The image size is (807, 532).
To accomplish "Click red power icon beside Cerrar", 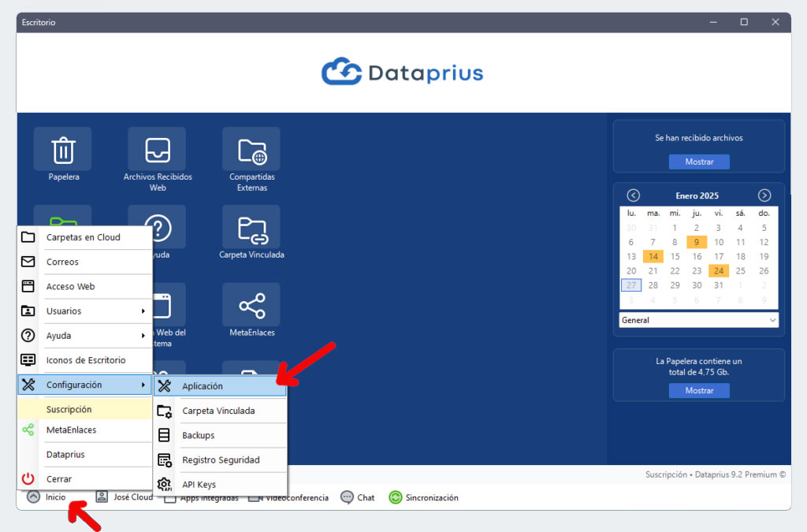I will [x=28, y=479].
